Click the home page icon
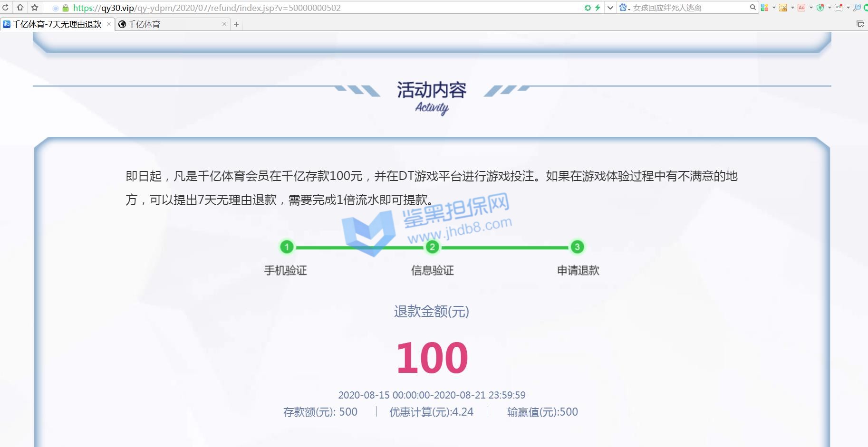Screen dimensions: 868x447 (20, 8)
